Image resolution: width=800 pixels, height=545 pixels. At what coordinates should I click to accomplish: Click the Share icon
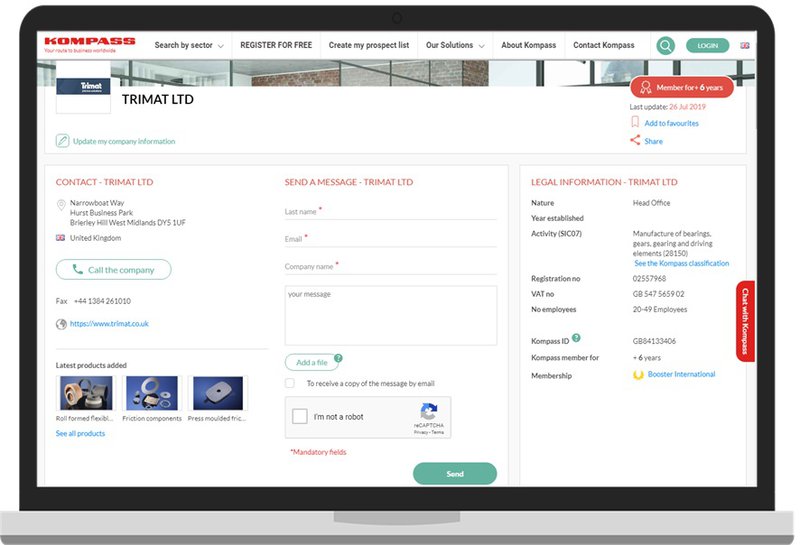[x=635, y=141]
